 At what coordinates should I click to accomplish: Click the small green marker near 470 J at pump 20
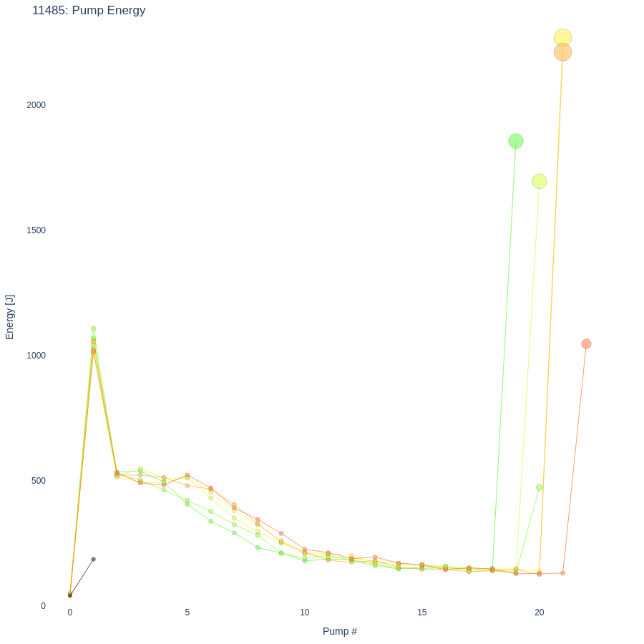(540, 487)
